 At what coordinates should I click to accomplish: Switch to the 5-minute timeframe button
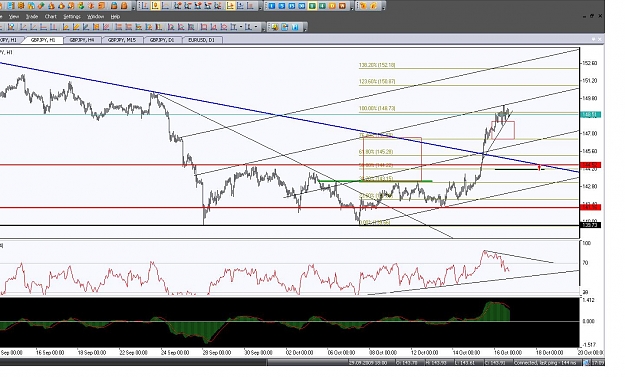point(282,6)
